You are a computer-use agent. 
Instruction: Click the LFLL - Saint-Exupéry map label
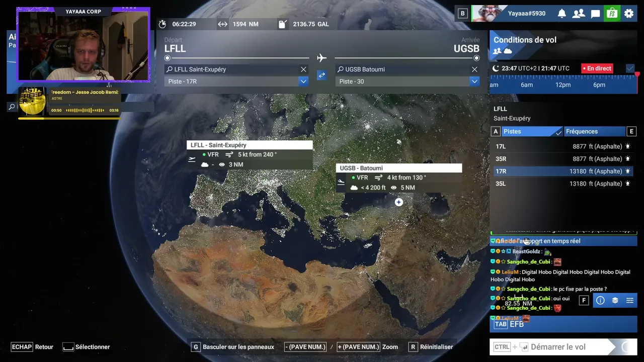tap(250, 145)
